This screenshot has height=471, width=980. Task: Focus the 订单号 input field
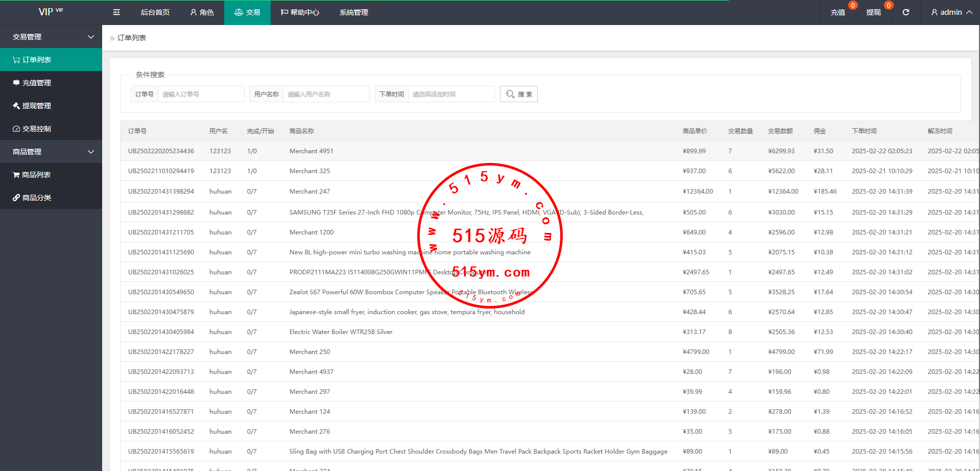(x=201, y=94)
